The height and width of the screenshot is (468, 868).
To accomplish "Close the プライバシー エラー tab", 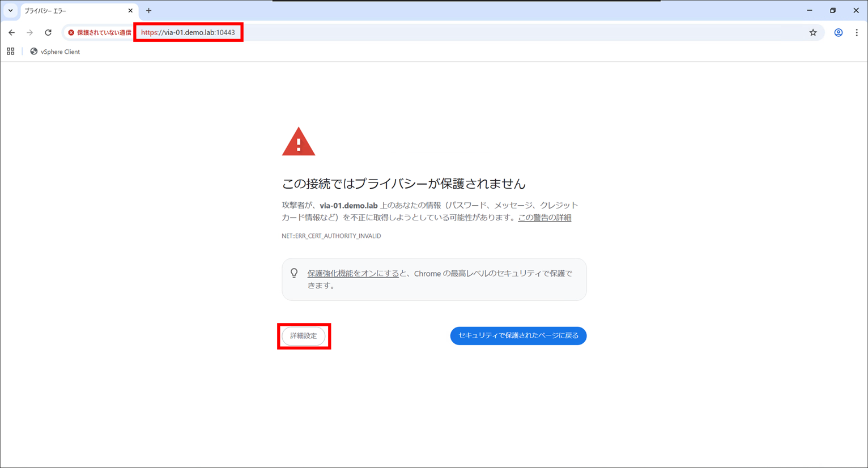I will click(130, 10).
